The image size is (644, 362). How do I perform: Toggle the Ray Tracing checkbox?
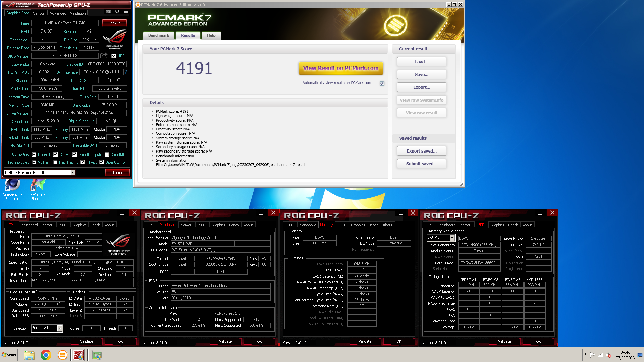tap(55, 162)
